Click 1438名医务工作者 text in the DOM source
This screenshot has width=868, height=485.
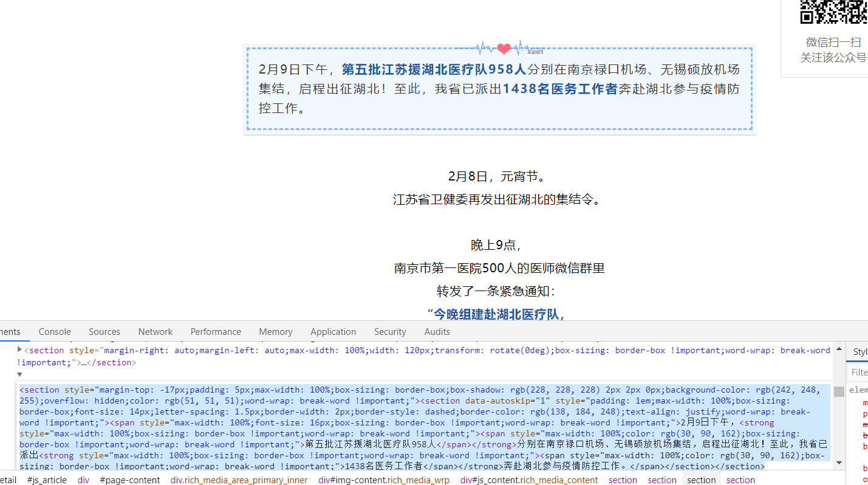[383, 466]
